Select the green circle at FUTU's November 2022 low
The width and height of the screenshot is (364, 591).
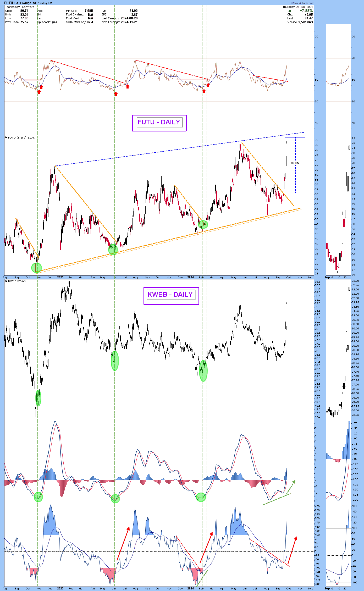[x=36, y=268]
